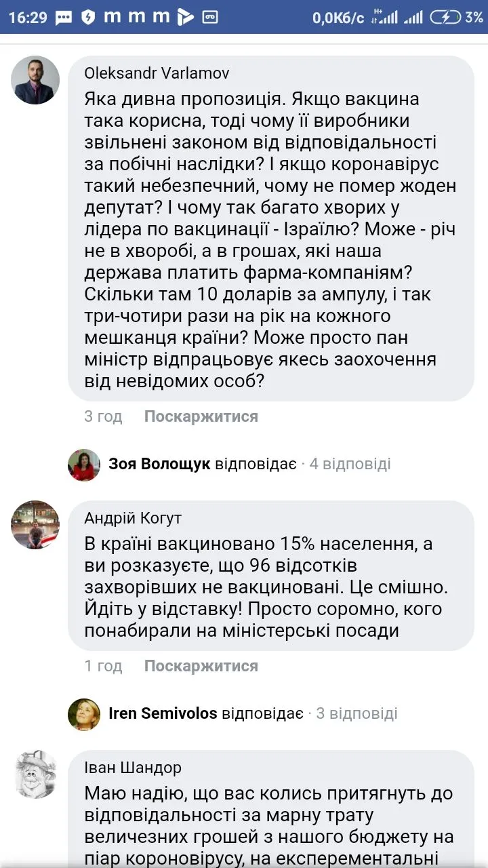Tap Зоя Волощук's small reply avatar
Image resolution: width=488 pixels, height=868 pixels.
[x=84, y=465]
